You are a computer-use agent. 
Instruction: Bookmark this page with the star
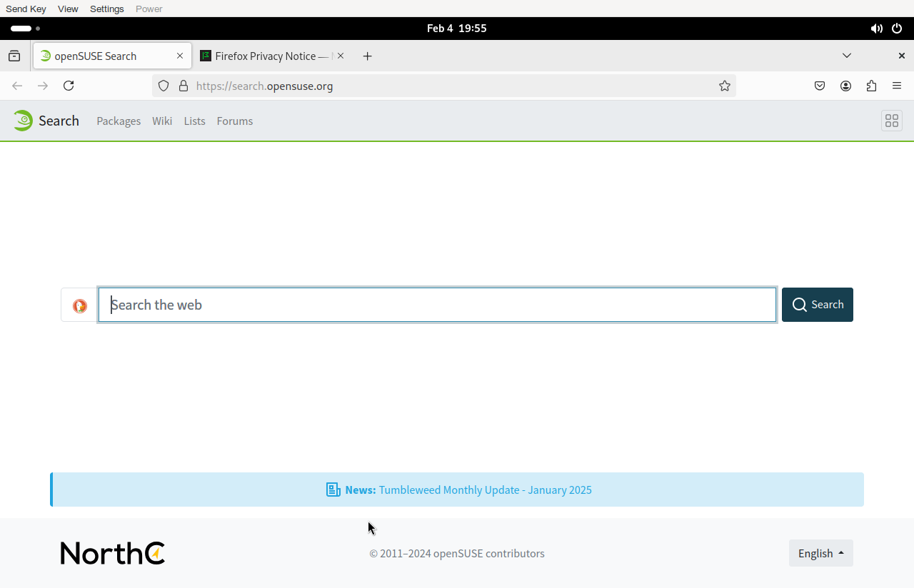725,86
